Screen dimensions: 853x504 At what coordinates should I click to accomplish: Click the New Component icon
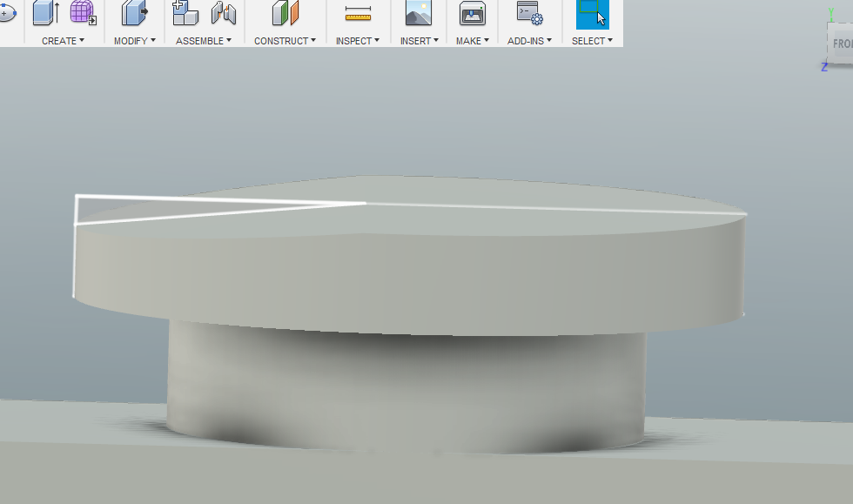[x=185, y=12]
